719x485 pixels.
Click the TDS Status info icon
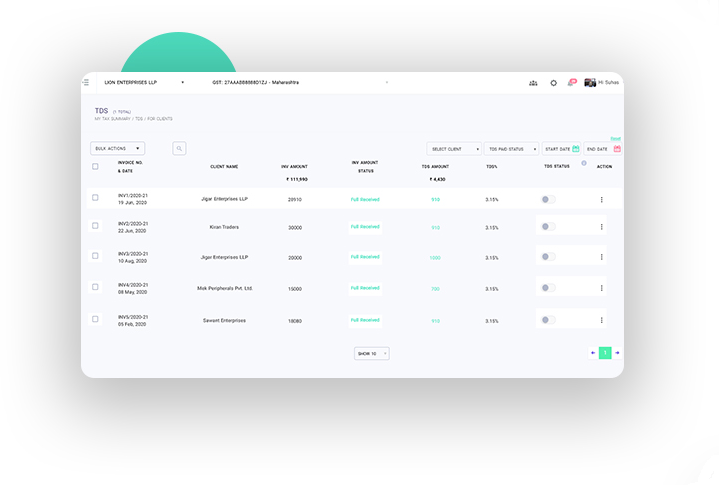(x=584, y=162)
